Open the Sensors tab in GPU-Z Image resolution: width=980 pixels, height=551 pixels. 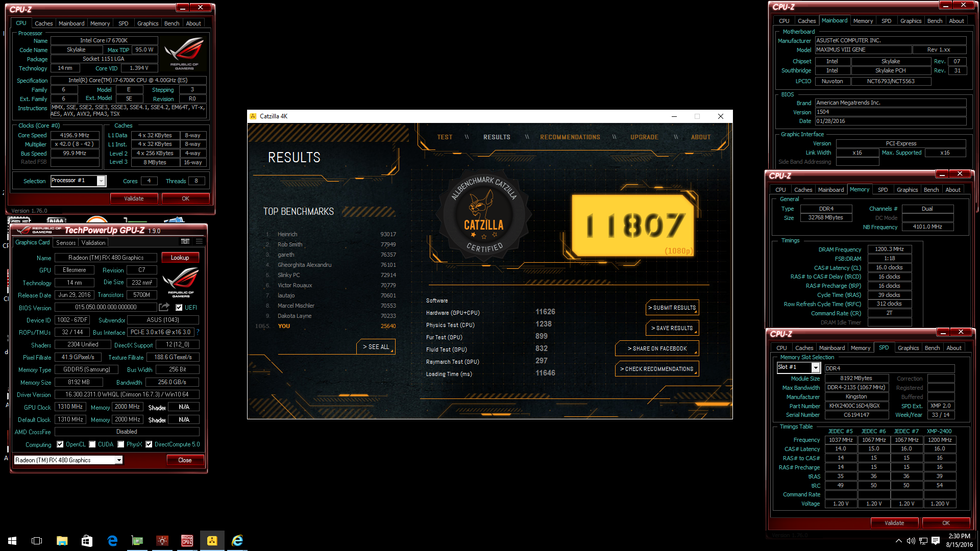click(x=66, y=243)
